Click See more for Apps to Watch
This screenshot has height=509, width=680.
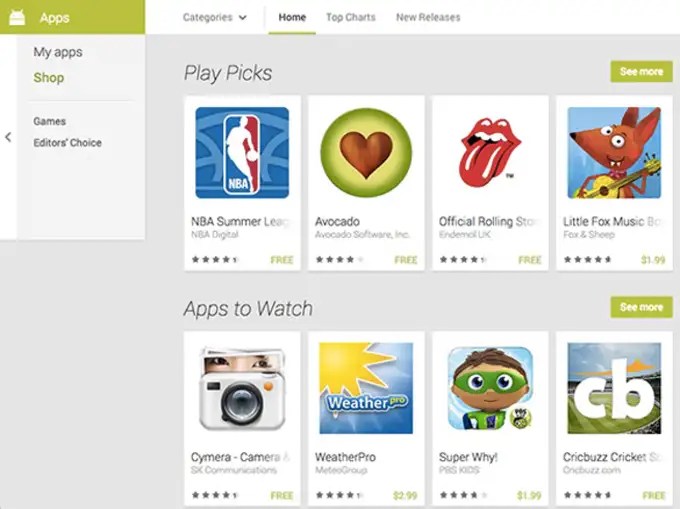coord(641,307)
